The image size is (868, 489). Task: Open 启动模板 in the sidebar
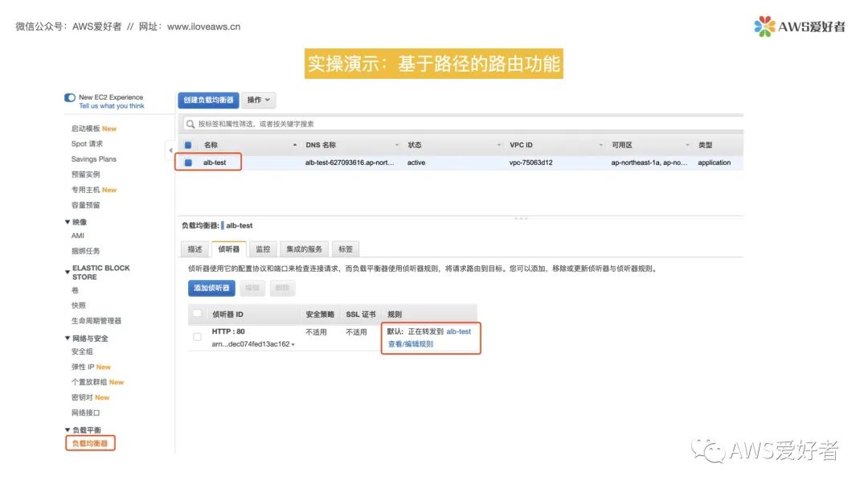(86, 129)
